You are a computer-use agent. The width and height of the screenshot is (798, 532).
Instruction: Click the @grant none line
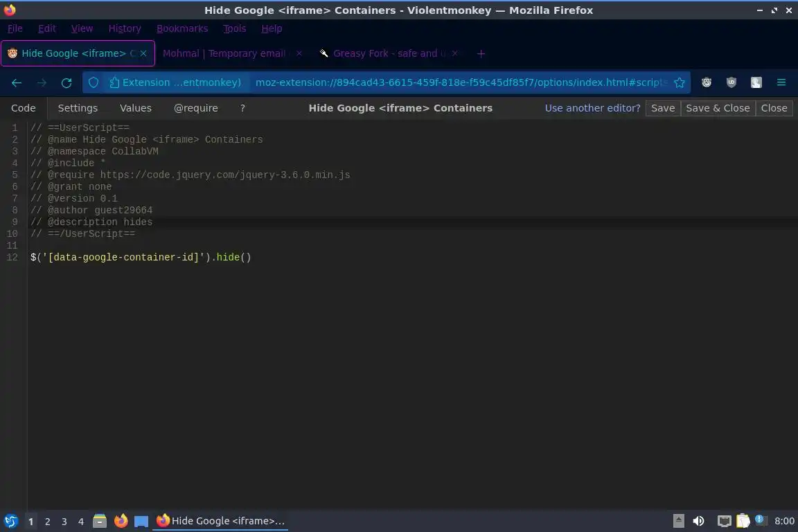pyautogui.click(x=71, y=187)
